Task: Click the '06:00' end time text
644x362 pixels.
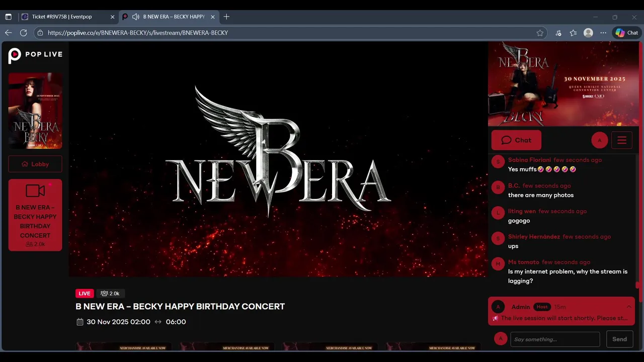Action: (176, 322)
